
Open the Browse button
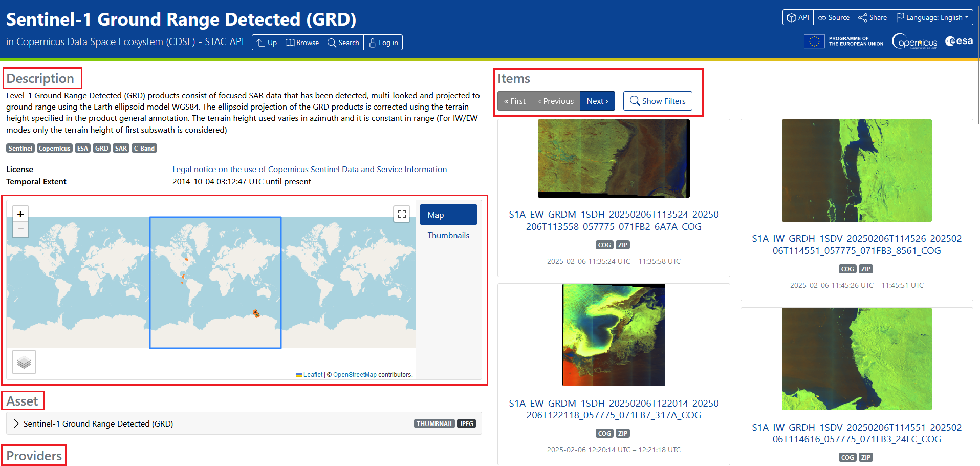(302, 43)
